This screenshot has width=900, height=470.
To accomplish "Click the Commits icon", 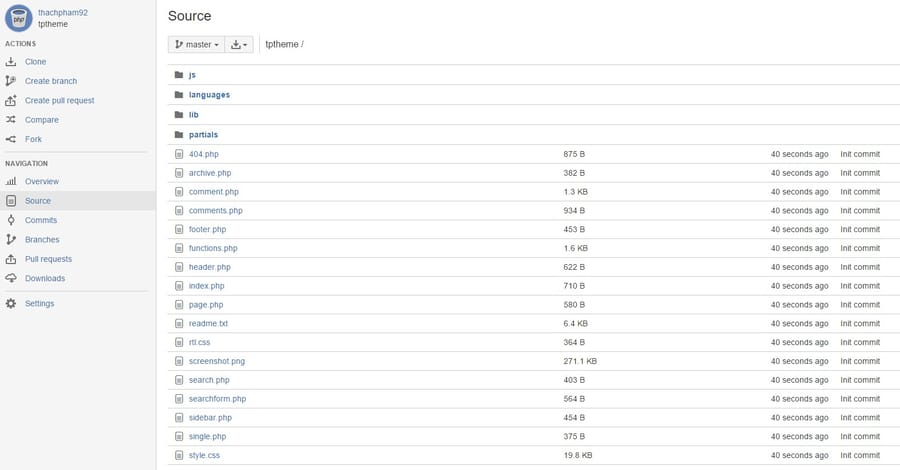I will pyautogui.click(x=11, y=220).
